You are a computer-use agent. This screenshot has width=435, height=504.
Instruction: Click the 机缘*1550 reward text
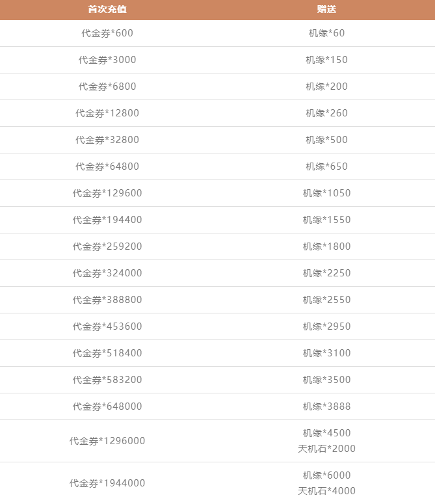click(326, 220)
